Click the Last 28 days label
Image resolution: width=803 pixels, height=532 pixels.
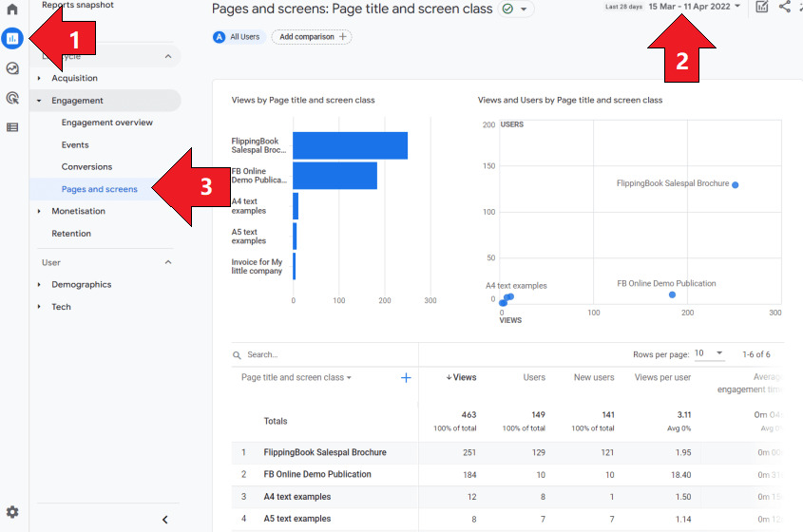tap(623, 7)
